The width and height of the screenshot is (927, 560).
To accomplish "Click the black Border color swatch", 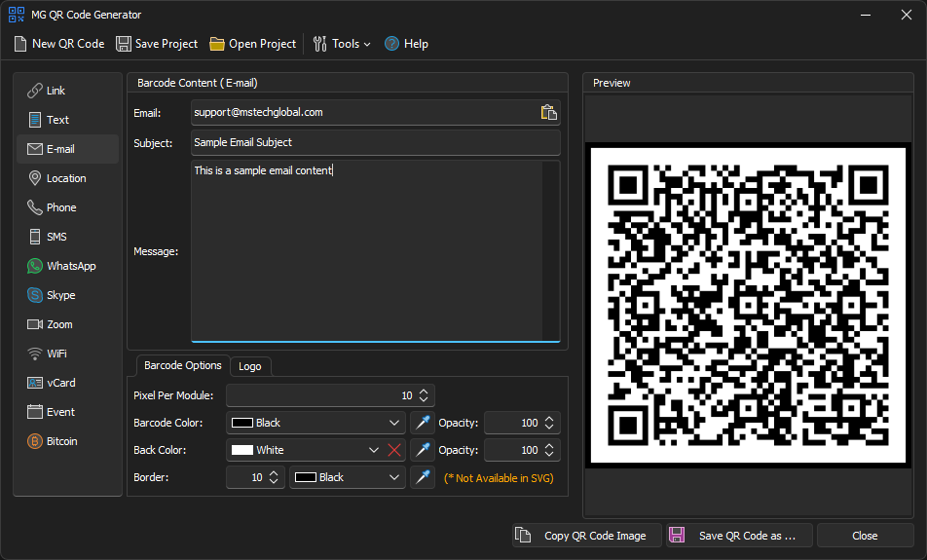I will 306,477.
